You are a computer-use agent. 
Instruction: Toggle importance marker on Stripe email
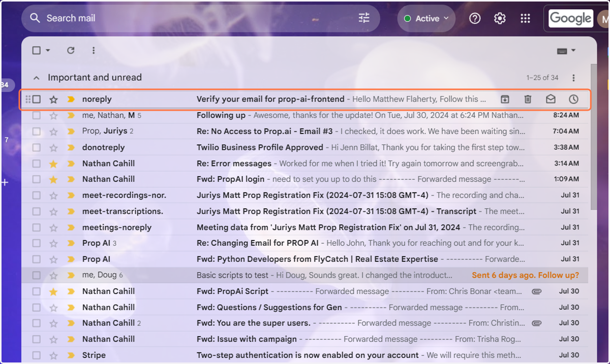point(71,355)
